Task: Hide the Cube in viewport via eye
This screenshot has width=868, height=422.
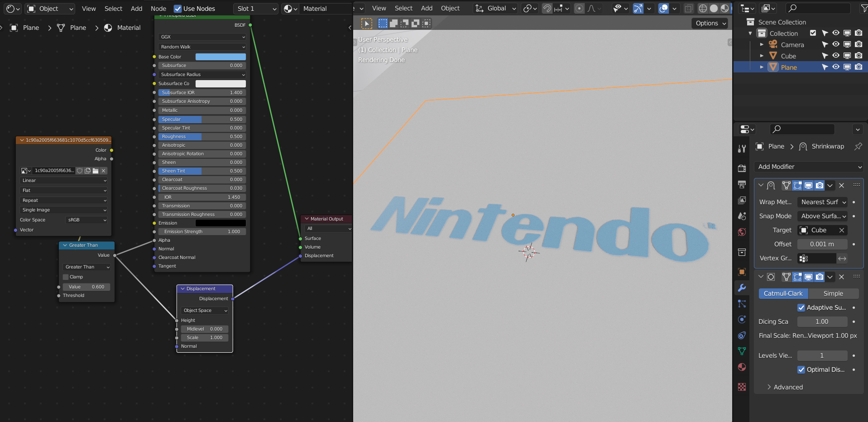Action: (x=836, y=56)
